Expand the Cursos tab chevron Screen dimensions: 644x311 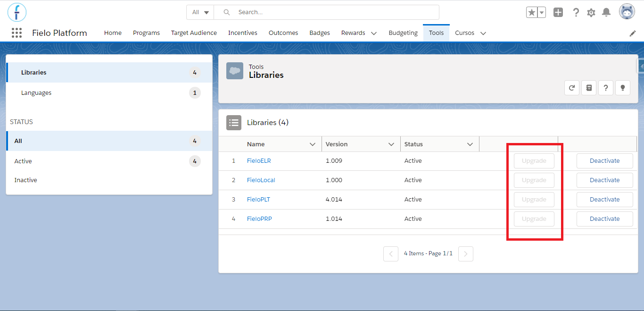tap(483, 34)
